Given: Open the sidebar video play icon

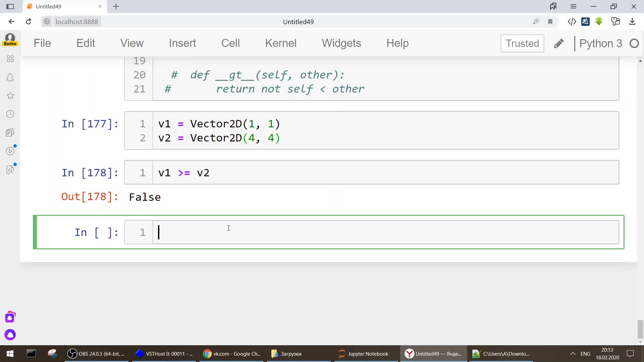Looking at the screenshot, I should click(10, 151).
